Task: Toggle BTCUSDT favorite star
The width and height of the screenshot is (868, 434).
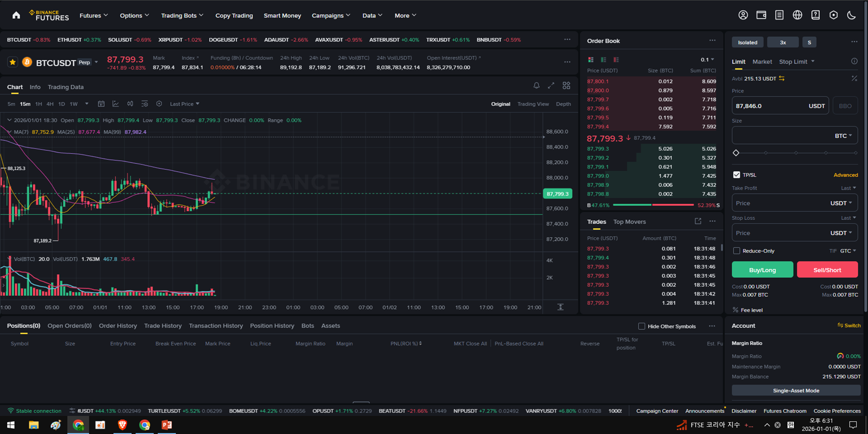Action: [13, 63]
